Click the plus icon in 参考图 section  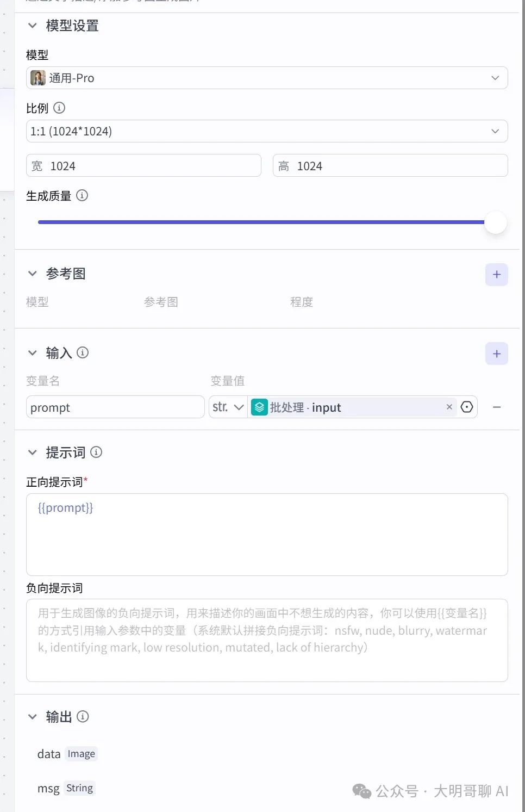(496, 275)
